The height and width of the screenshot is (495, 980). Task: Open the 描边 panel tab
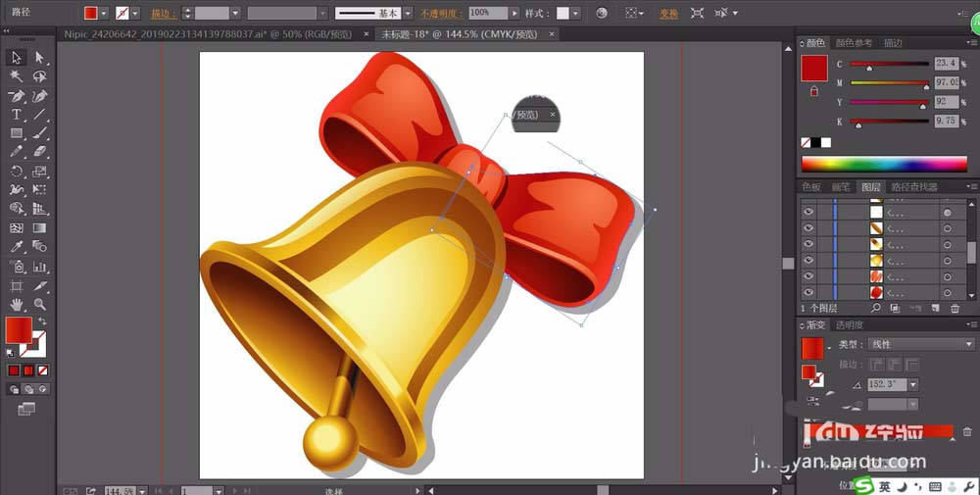[893, 43]
